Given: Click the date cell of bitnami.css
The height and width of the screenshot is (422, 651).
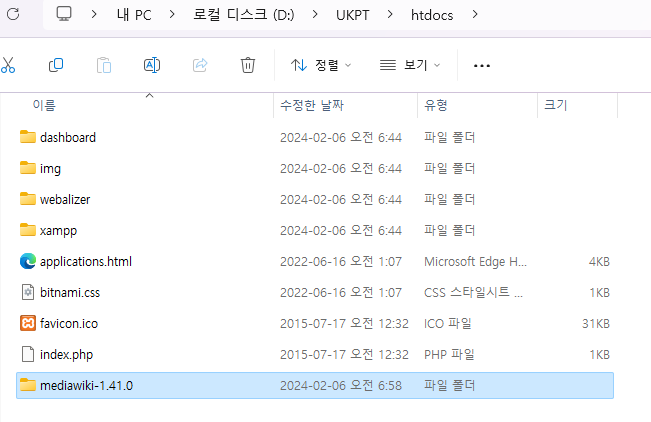Looking at the screenshot, I should [x=341, y=292].
